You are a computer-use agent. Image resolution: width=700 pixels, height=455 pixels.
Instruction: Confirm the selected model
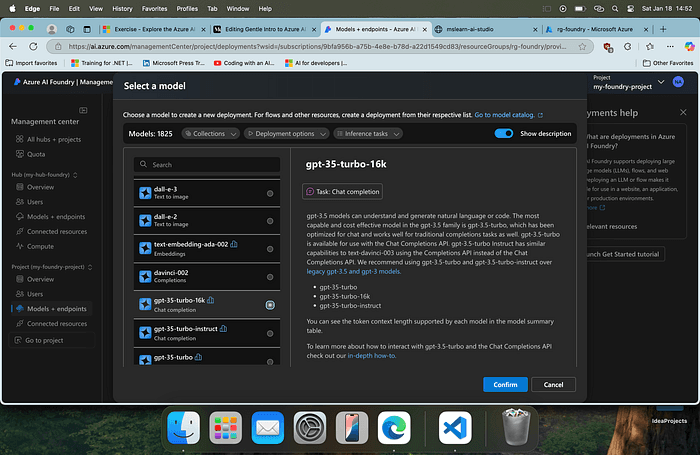505,384
